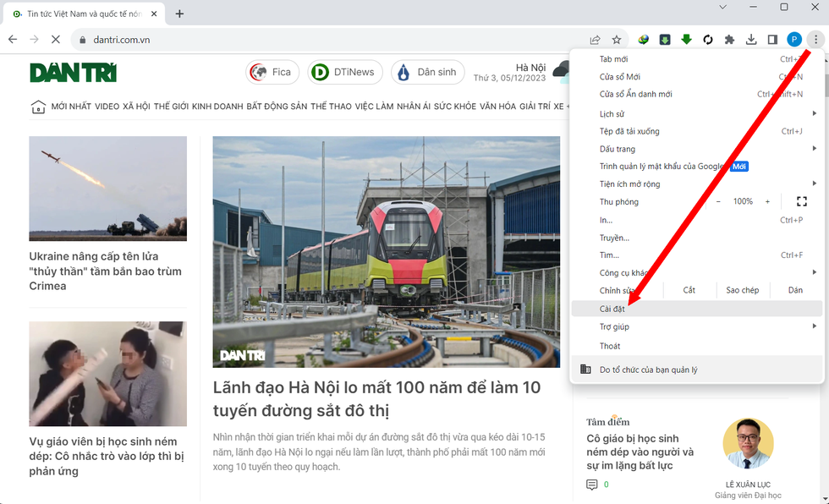Click the bookmark star icon in address bar
Screen dimensions: 829x504
pos(617,40)
